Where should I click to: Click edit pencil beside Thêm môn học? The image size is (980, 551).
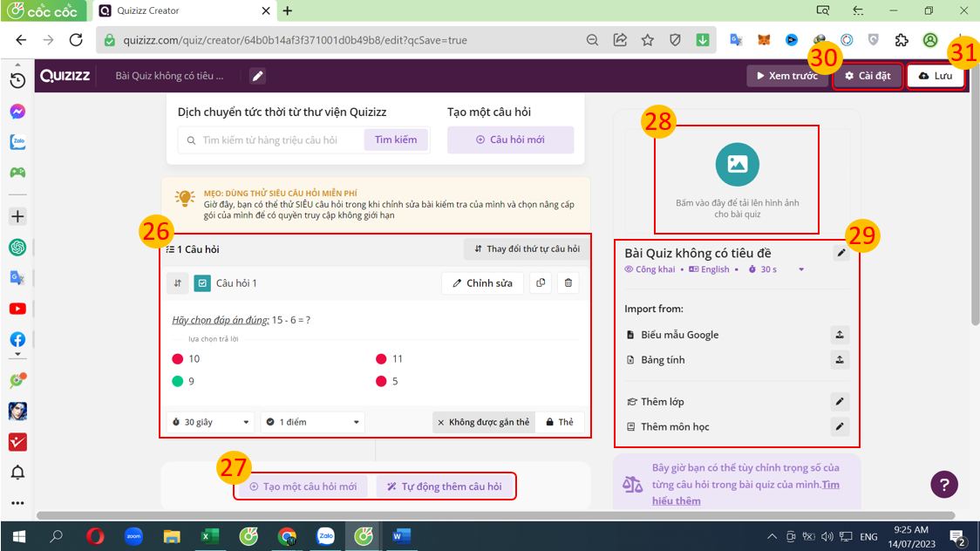click(x=840, y=427)
